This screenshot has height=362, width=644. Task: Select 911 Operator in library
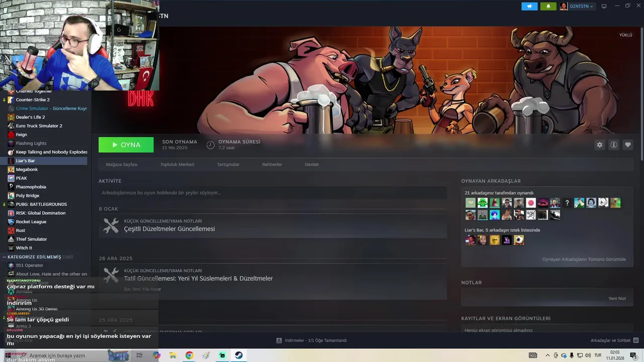click(x=29, y=265)
